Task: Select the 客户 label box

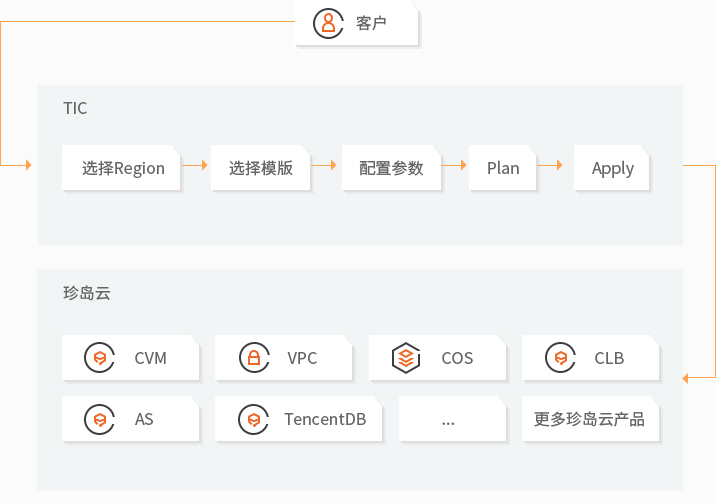Action: (356, 23)
